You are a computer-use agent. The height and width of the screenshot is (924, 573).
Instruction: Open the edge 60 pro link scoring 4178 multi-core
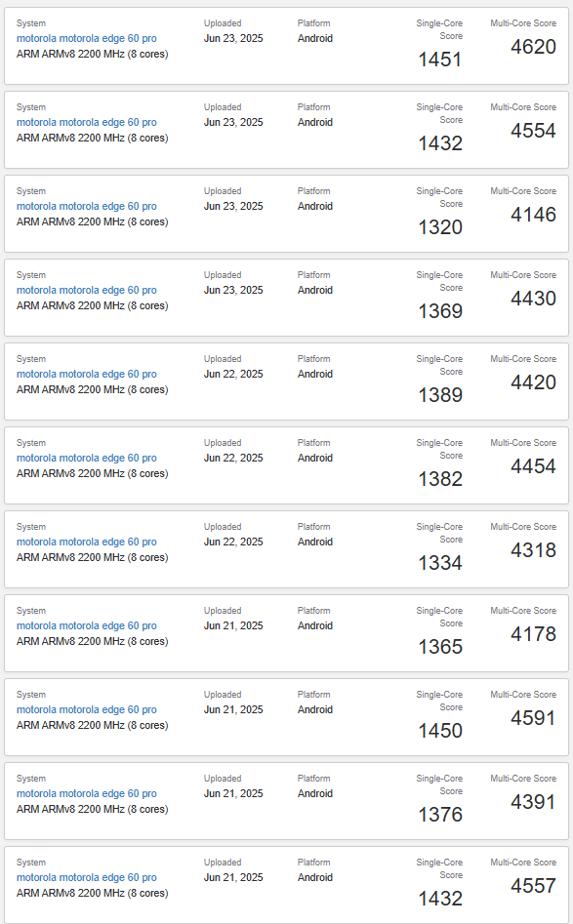[x=87, y=625]
